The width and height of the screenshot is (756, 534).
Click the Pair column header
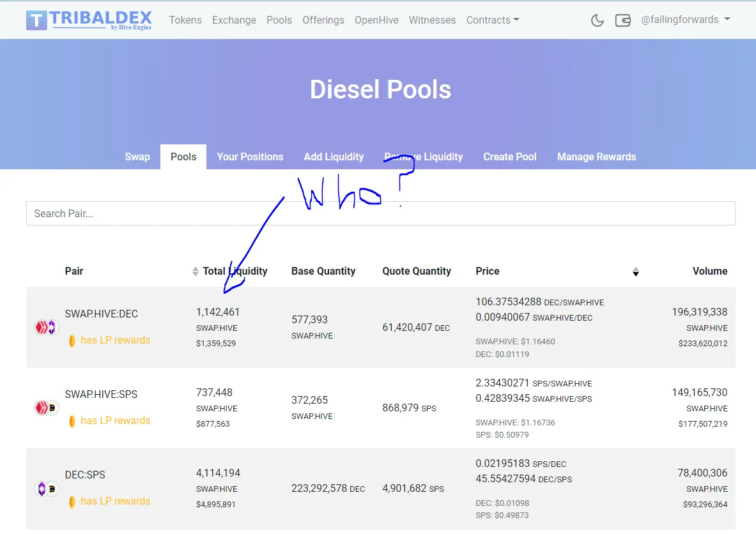73,271
